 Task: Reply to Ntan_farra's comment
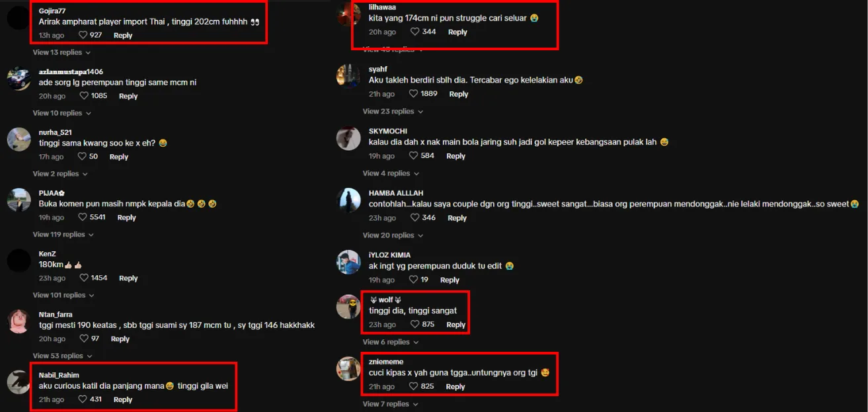coord(120,339)
